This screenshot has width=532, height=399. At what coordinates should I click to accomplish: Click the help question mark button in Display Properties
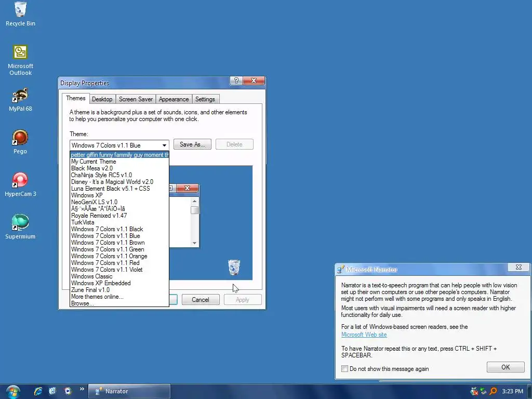(x=236, y=81)
